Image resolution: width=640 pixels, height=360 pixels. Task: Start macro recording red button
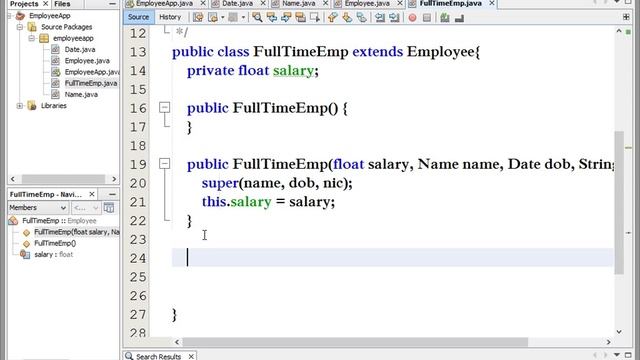(x=412, y=18)
